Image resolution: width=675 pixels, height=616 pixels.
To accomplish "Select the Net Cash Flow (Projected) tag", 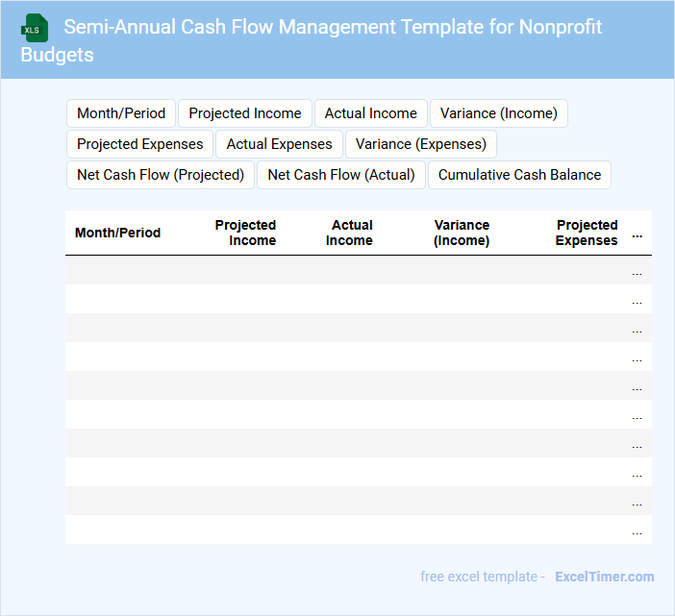I will (161, 175).
